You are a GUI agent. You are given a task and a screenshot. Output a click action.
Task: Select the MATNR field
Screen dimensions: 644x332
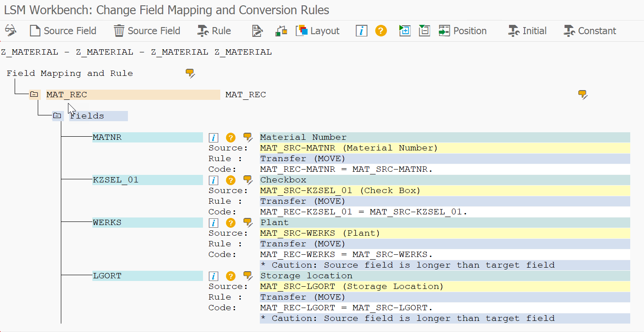(147, 137)
